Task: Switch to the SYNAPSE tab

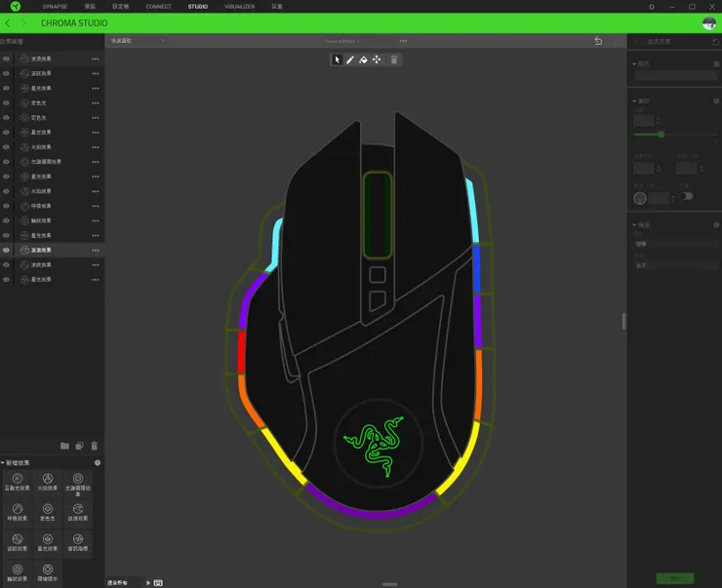Action: coord(55,7)
